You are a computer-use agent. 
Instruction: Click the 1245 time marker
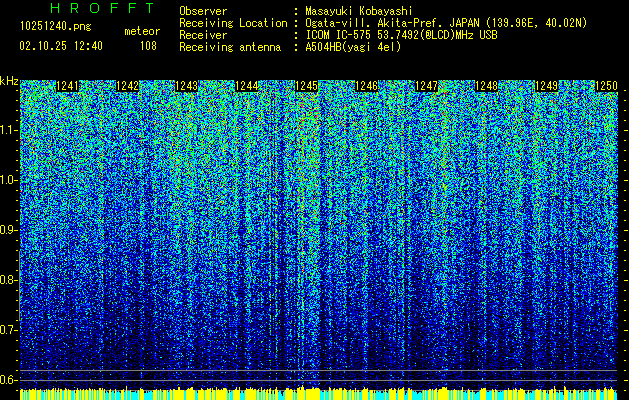click(x=306, y=86)
